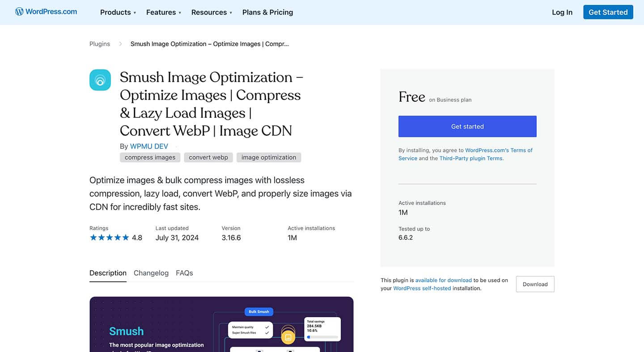Click the Smush Image Optimization breadcrumb
The image size is (644, 352).
tap(210, 44)
